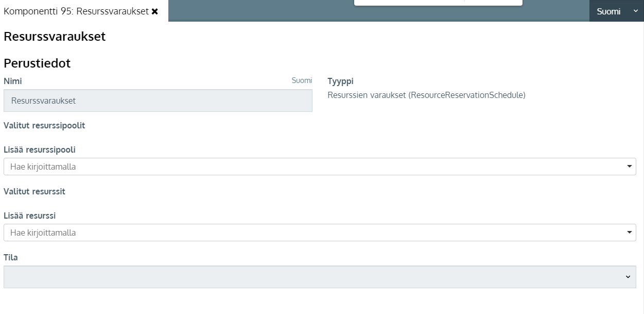This screenshot has height=314, width=644.
Task: Expand the Lisää resurssipooli dropdown arrow
Action: coord(630,167)
